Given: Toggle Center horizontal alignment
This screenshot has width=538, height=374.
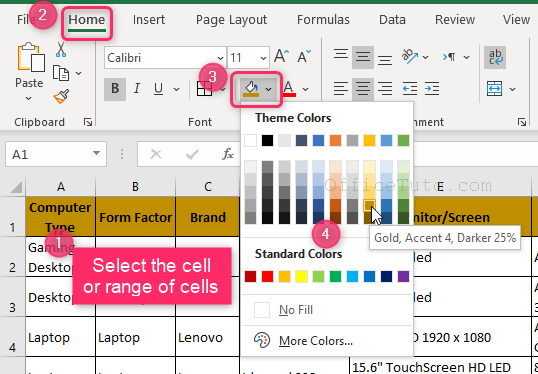Looking at the screenshot, I should (x=363, y=89).
